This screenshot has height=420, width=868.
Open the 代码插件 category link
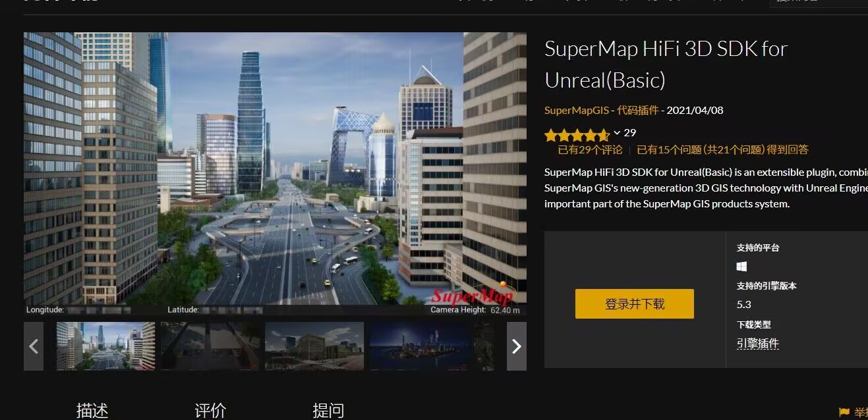(638, 111)
